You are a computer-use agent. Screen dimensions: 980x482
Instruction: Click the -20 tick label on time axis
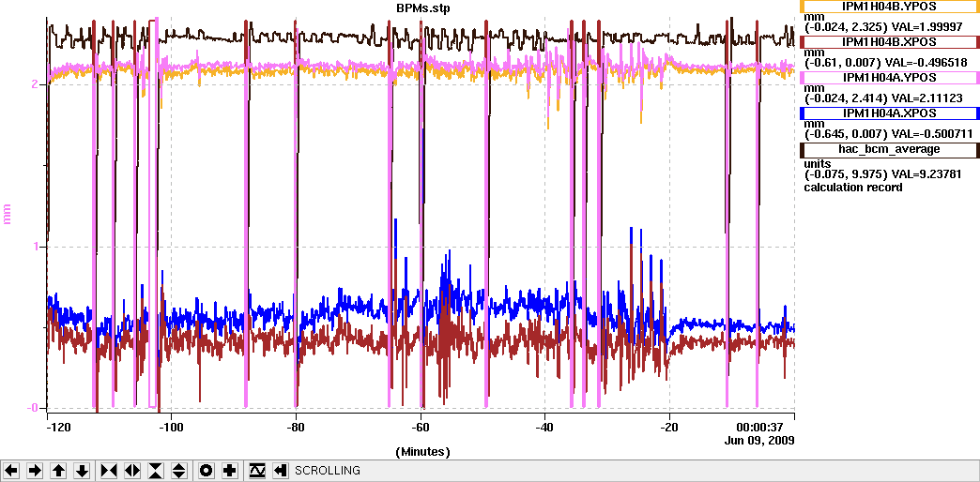(669, 428)
